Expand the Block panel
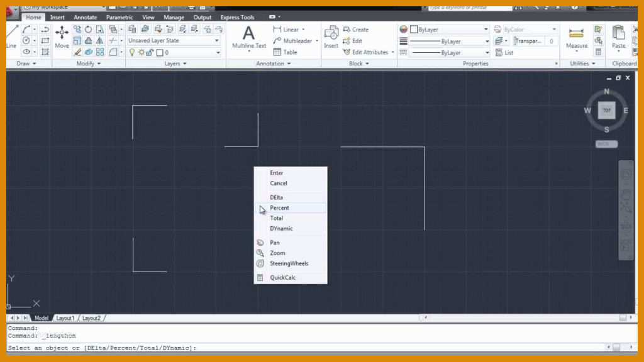Viewport: 644px width, 362px height. click(x=359, y=63)
